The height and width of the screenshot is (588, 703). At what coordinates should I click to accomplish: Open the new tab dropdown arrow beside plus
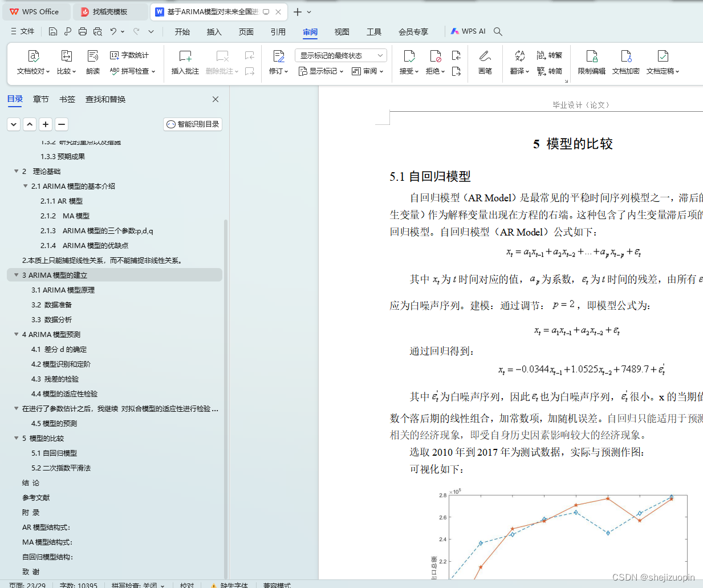[309, 12]
